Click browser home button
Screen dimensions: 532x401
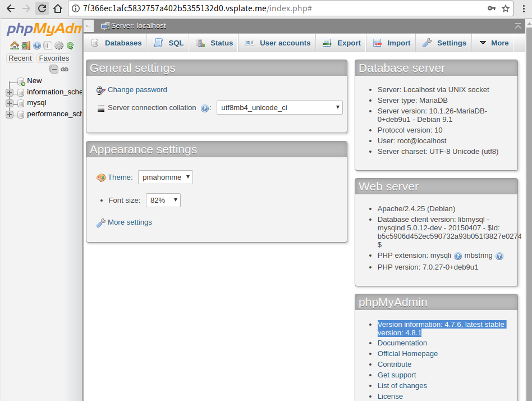[58, 8]
